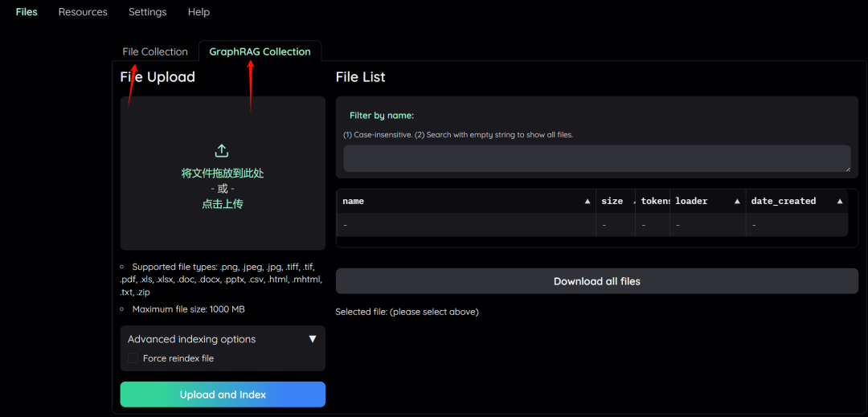868x417 pixels.
Task: Click the tokens column header
Action: [x=655, y=202]
